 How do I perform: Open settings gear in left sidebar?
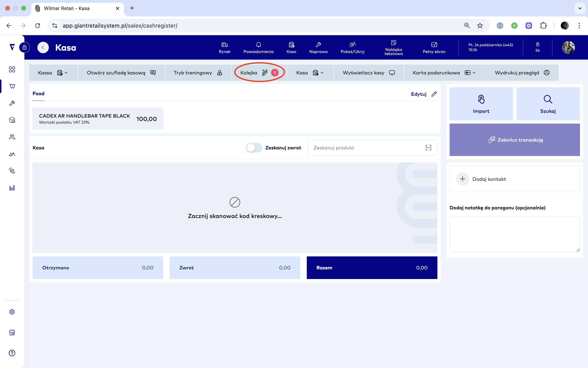(x=12, y=312)
